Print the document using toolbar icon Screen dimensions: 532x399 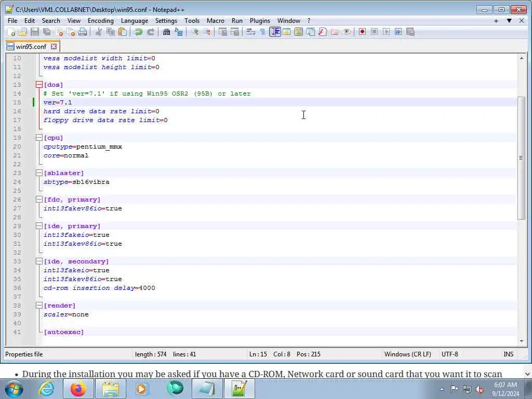(x=83, y=32)
